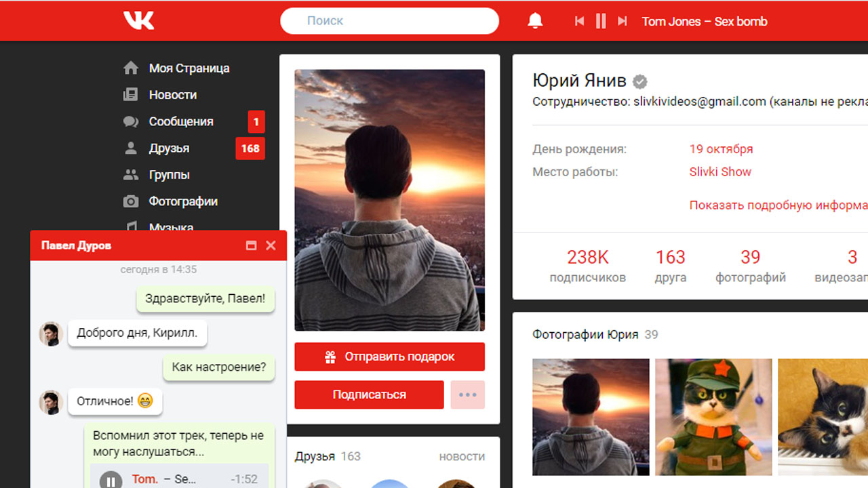Pause the Tom Jones track playback
868x488 pixels.
click(600, 21)
